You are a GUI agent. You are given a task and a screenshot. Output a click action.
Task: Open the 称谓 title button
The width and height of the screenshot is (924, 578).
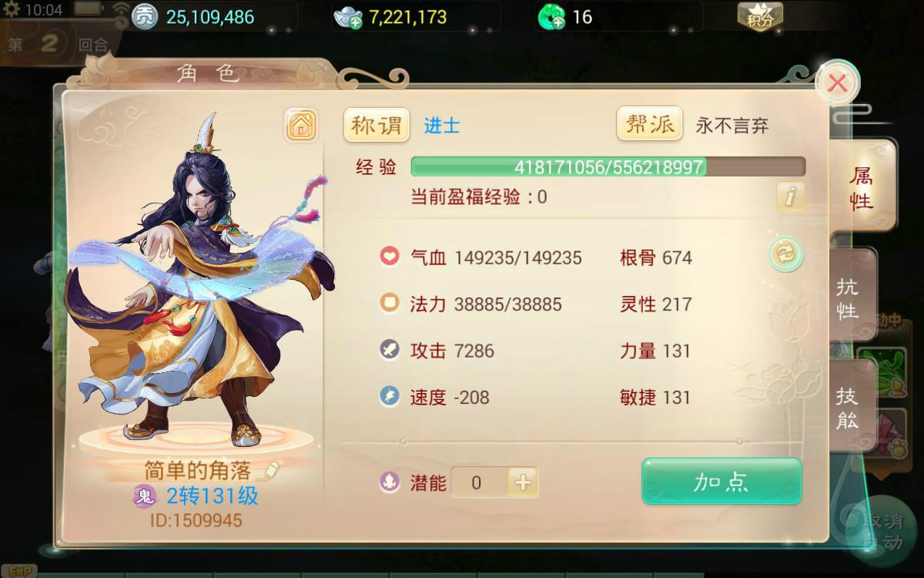(377, 125)
